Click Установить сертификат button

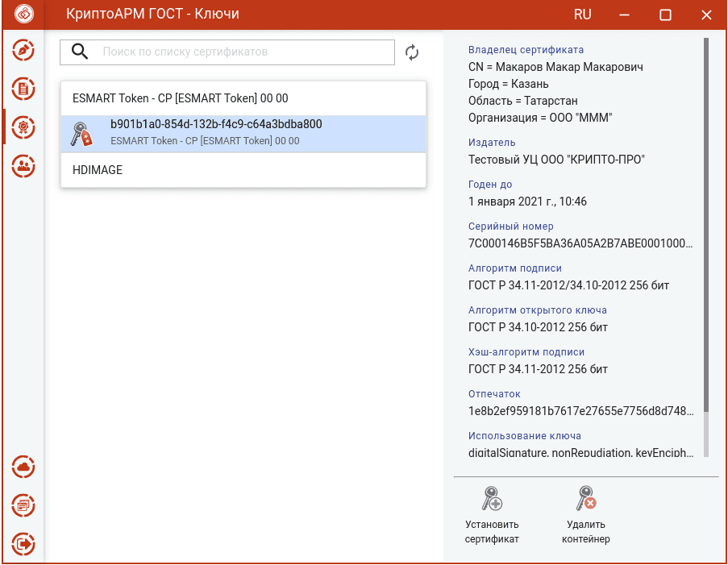tap(492, 515)
